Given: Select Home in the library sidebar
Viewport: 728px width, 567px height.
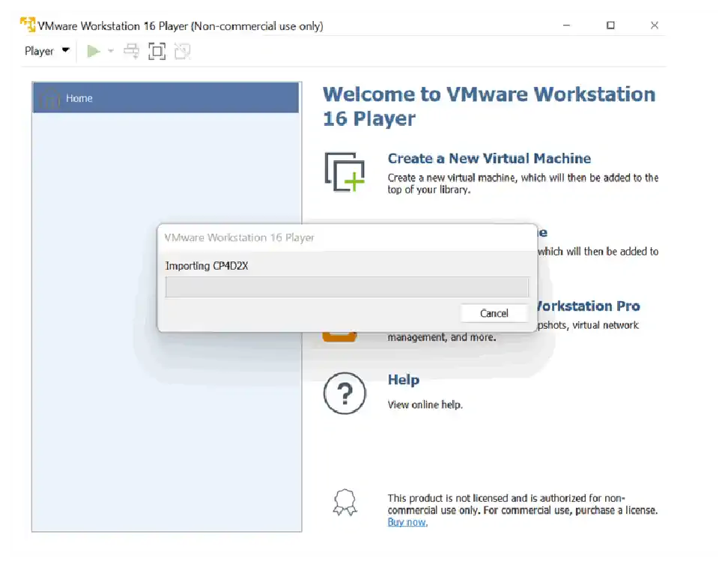Looking at the screenshot, I should [79, 98].
